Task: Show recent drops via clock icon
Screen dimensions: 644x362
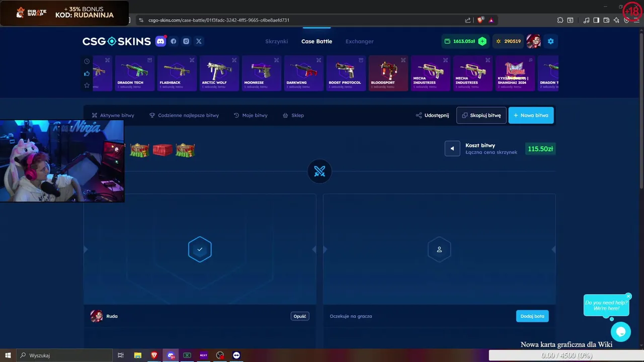Action: point(87,61)
